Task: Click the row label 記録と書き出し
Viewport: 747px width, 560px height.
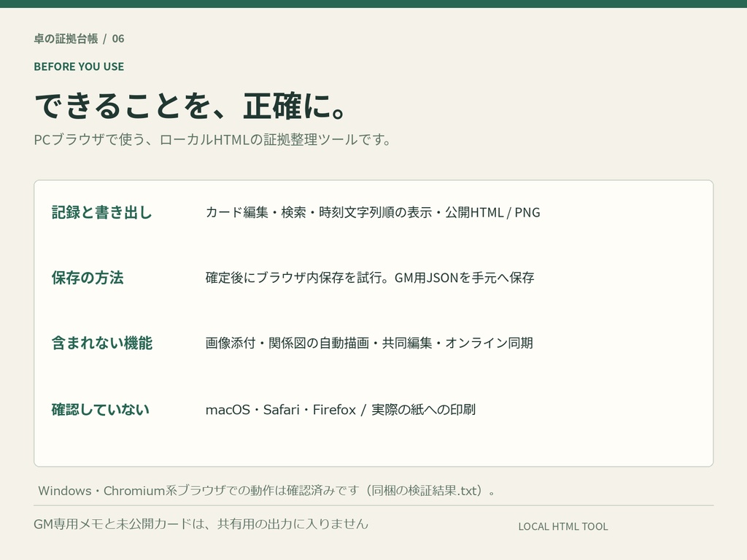Action: [102, 212]
